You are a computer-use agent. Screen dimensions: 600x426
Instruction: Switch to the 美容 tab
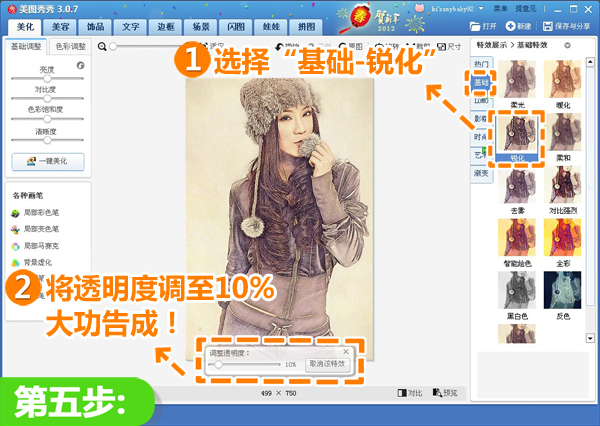[60, 27]
